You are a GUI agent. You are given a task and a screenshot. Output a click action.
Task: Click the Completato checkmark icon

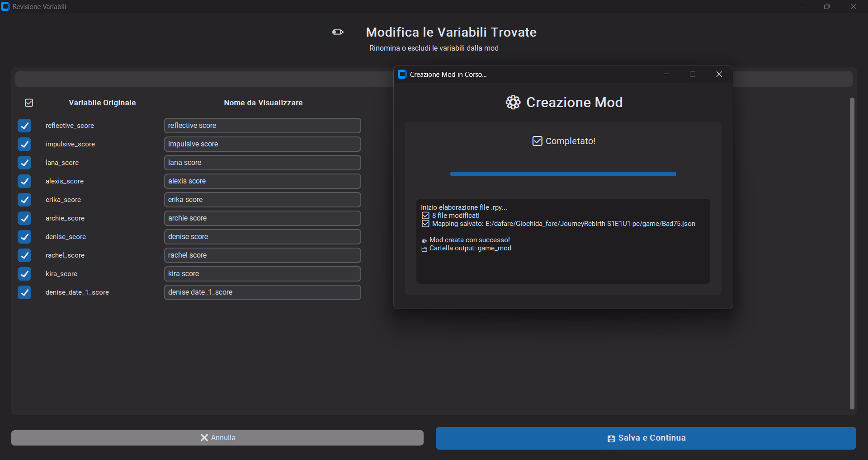(x=537, y=141)
